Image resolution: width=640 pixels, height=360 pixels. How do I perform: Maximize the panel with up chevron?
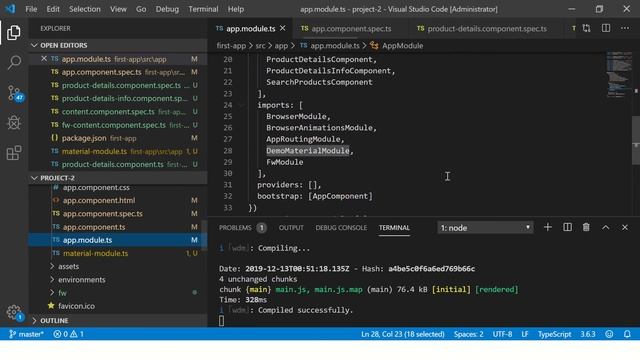[x=606, y=227]
